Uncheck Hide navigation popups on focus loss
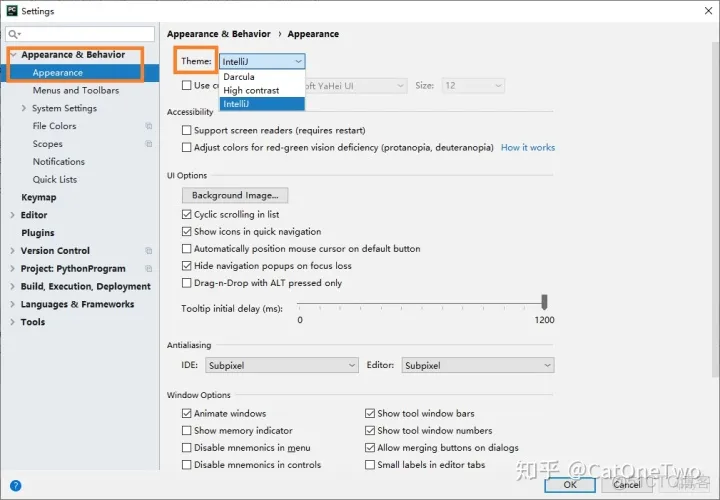The image size is (720, 500). pos(186,266)
